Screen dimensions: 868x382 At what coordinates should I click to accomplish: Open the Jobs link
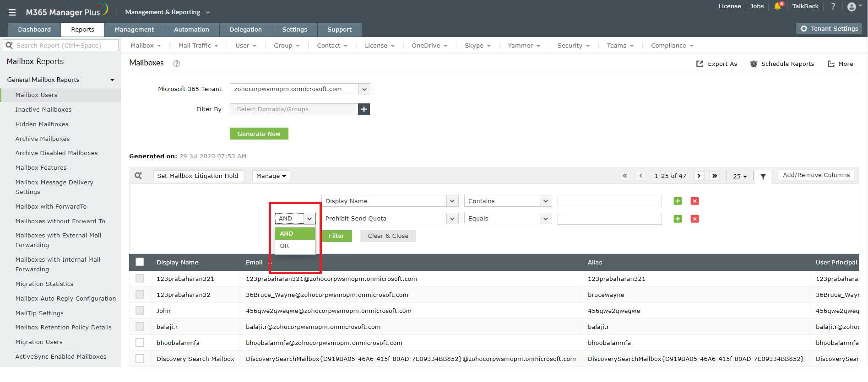coord(757,6)
